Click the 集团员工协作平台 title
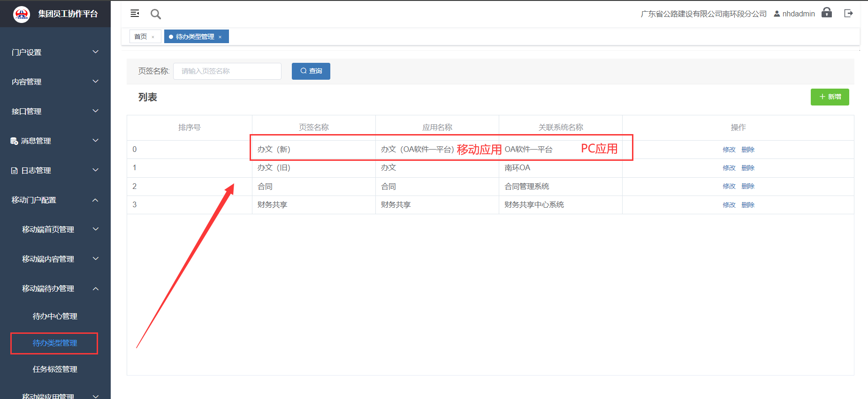 68,14
